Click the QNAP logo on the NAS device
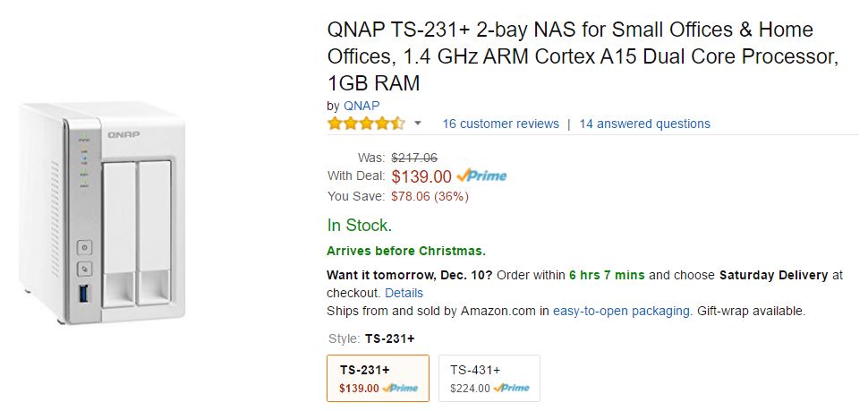 124,134
